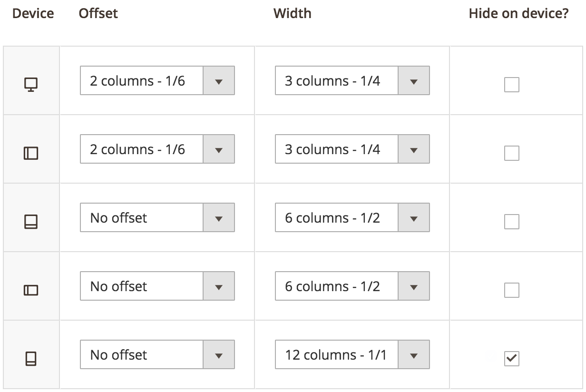Click the landscape phone icon in fourth row
586x392 pixels.
click(31, 290)
